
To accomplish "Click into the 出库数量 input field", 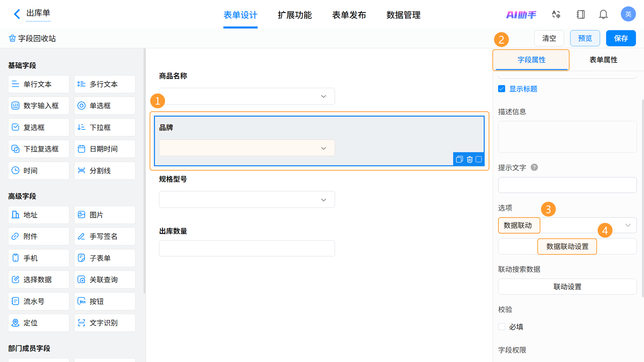I will click(247, 248).
